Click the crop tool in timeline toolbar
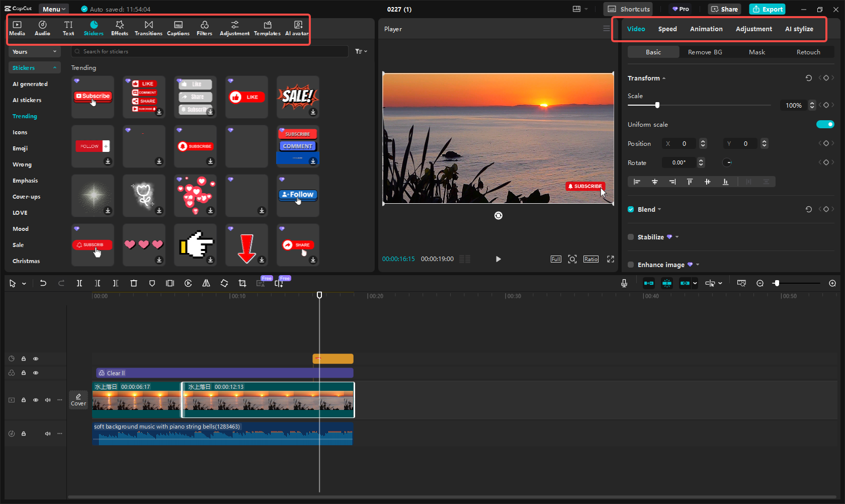 (242, 283)
